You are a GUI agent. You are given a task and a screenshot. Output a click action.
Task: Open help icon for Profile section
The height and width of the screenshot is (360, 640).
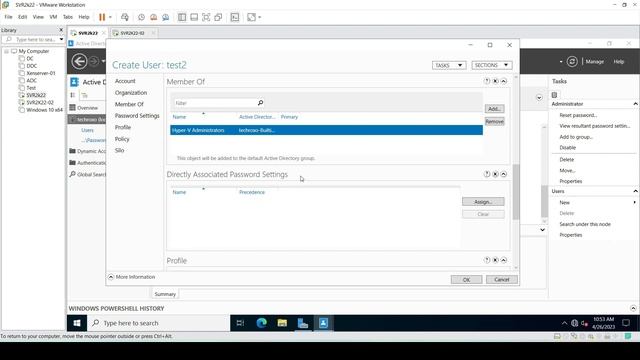point(487,260)
